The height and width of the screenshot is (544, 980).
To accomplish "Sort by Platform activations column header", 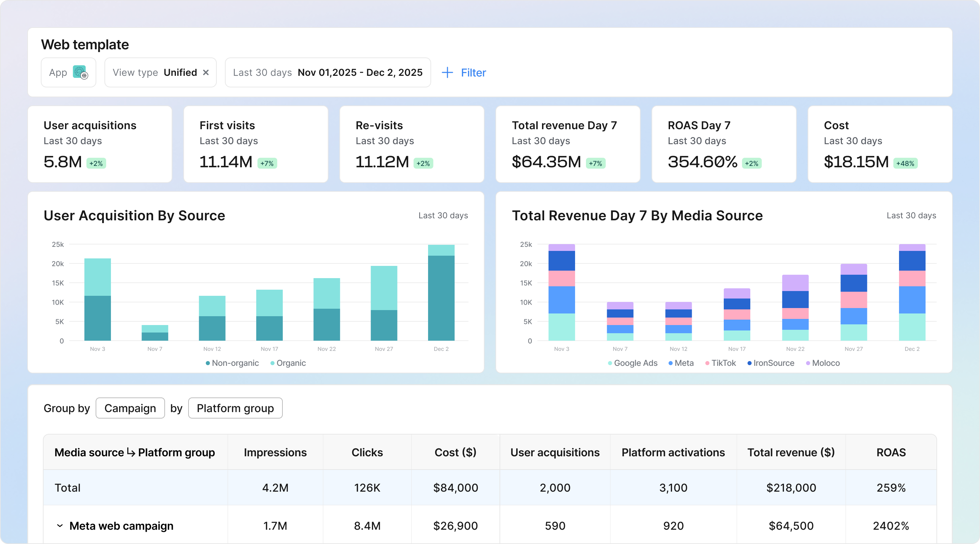I will click(x=673, y=453).
